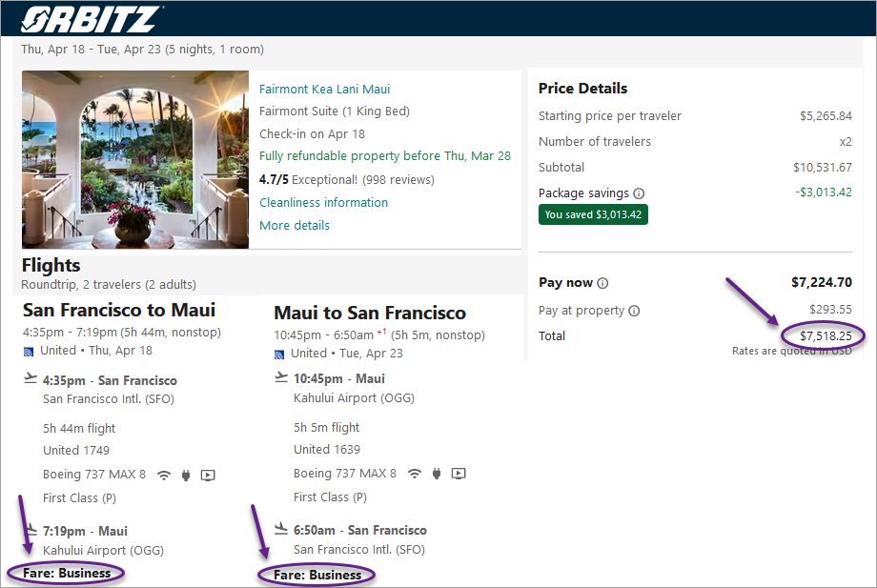877x588 pixels.
Task: Click the Kahului Airport (OGG) departure text
Action: [354, 398]
